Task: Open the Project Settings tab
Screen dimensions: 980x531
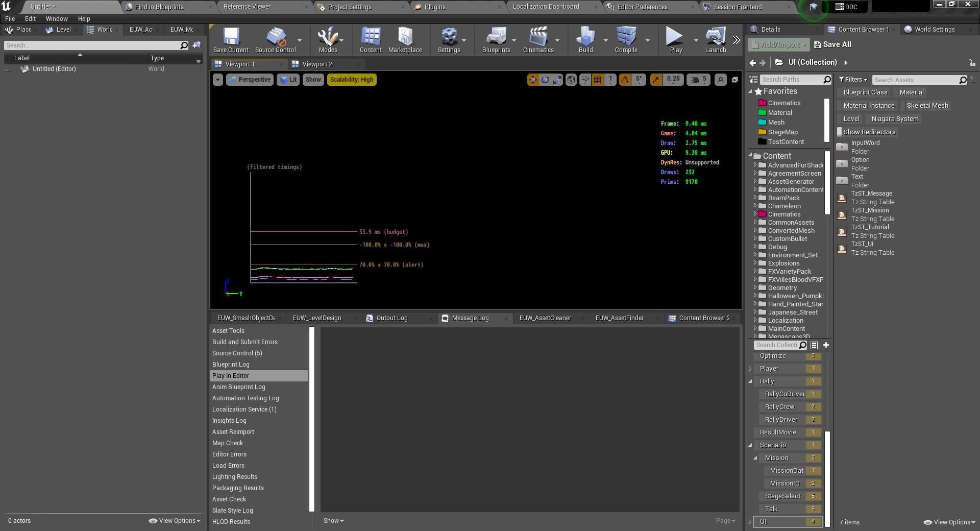Action: click(x=349, y=7)
